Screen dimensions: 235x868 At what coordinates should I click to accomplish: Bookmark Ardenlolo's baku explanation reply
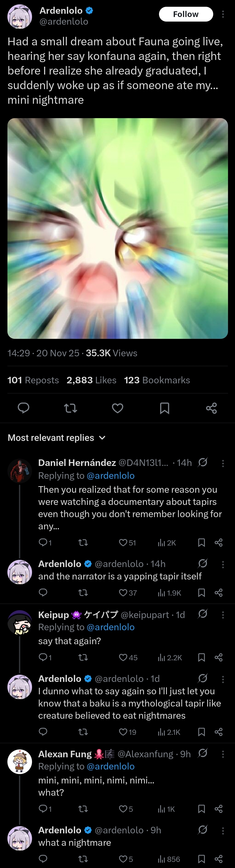pos(201,732)
